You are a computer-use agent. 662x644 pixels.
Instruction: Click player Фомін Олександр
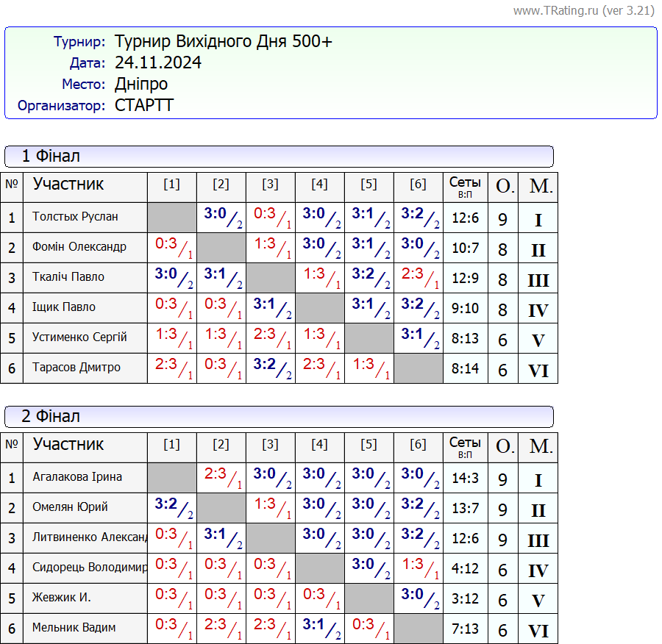click(x=79, y=247)
